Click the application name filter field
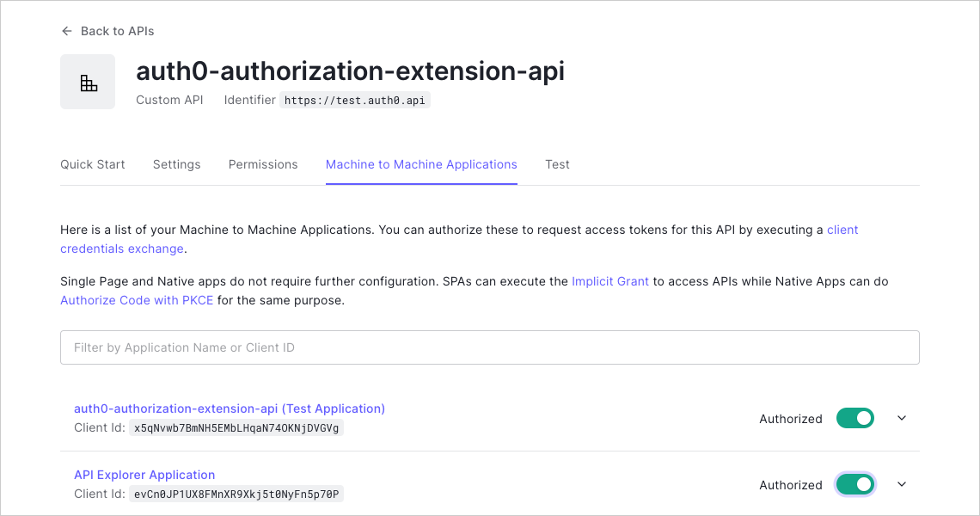Image resolution: width=980 pixels, height=516 pixels. (489, 347)
